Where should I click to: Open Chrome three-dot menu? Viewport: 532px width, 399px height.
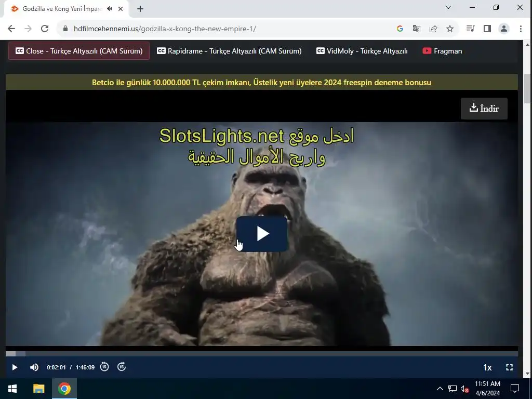521,29
